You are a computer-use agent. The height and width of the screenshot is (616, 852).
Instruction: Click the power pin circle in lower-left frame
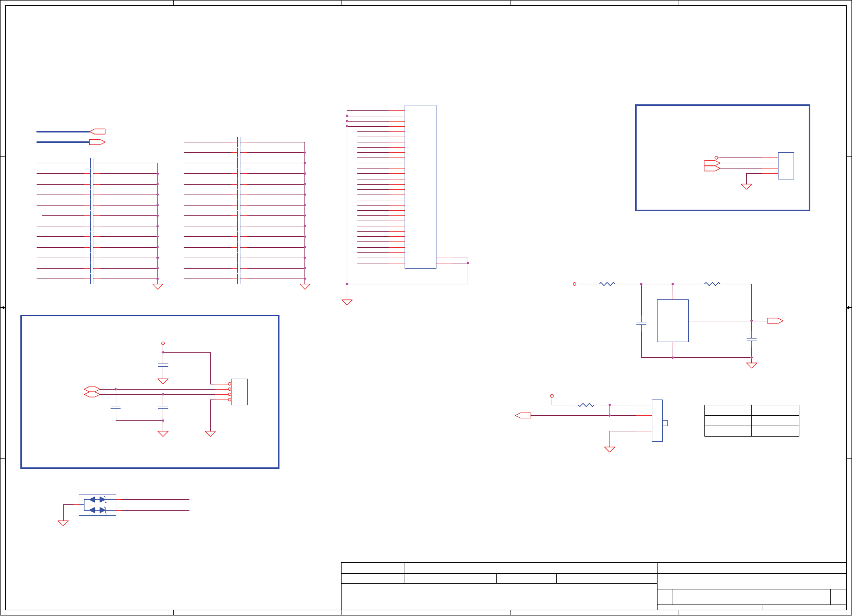click(x=163, y=343)
